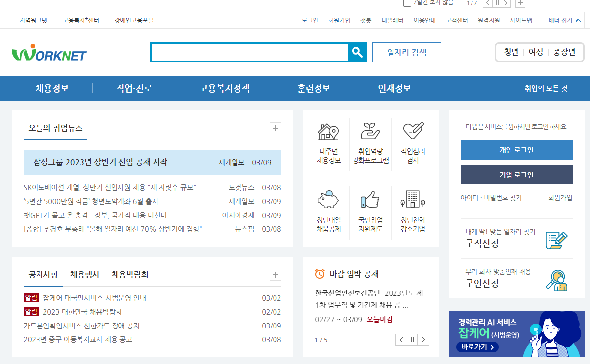Focus the main search input field
The width and height of the screenshot is (590, 364).
click(x=249, y=52)
